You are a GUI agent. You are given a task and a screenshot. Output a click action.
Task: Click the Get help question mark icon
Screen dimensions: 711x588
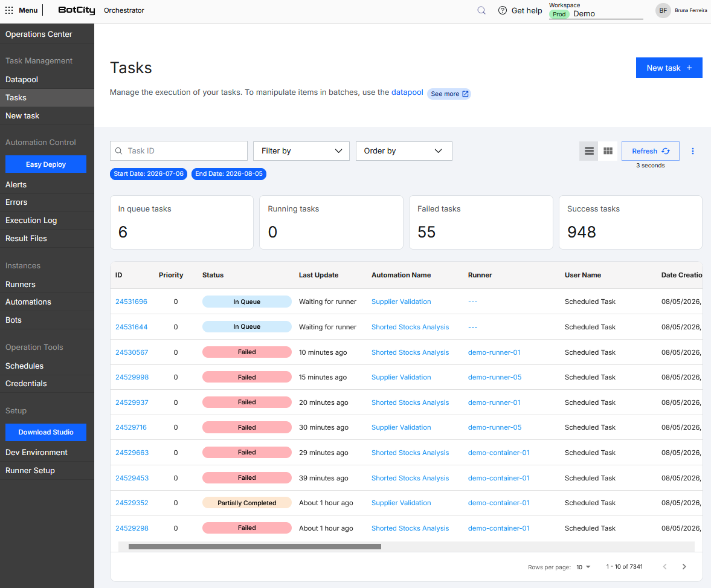coord(503,10)
